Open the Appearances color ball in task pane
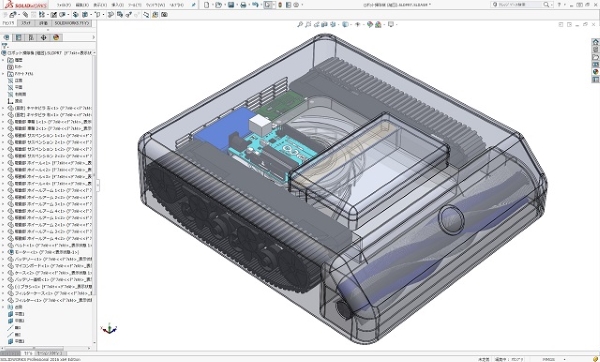 [595, 72]
